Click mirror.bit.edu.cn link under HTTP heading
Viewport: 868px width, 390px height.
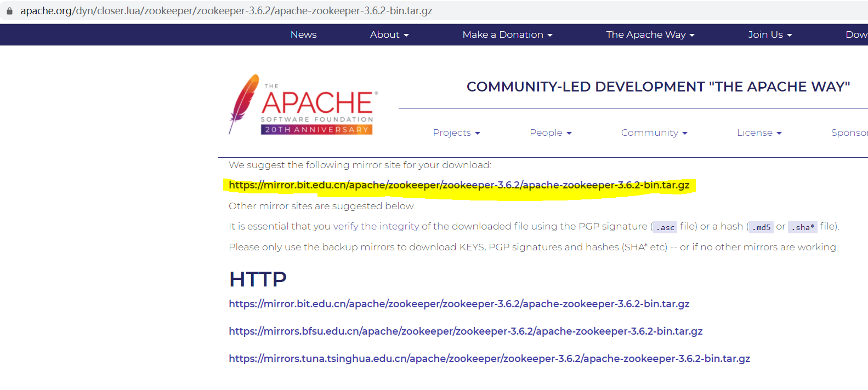[459, 304]
